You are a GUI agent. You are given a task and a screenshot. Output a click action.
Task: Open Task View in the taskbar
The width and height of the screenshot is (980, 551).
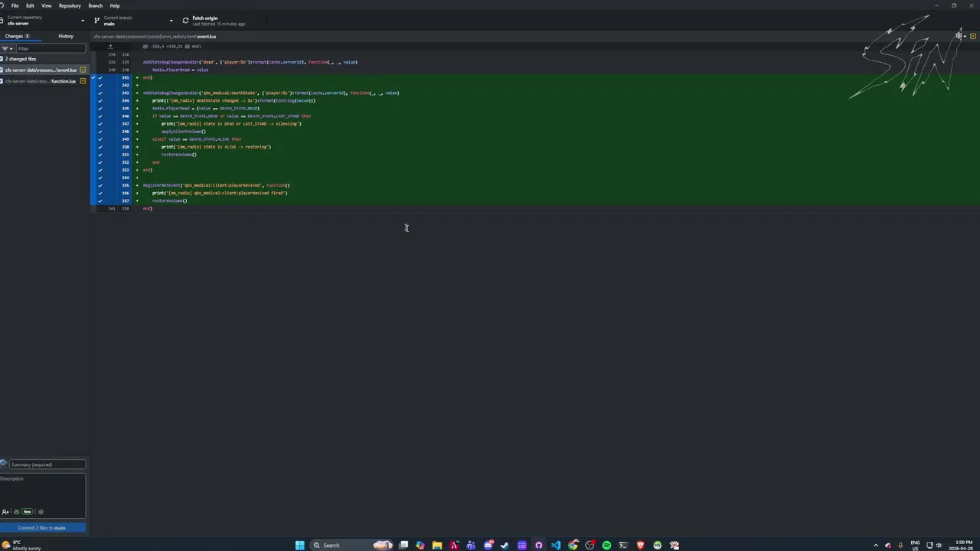point(403,545)
